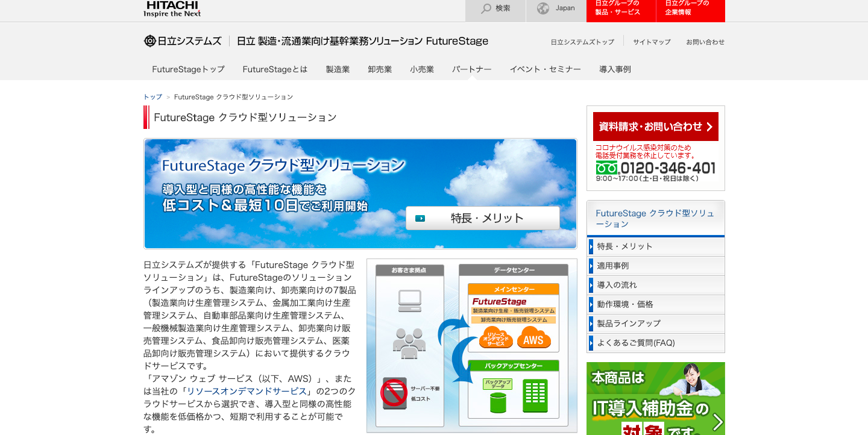868x435 pixels.
Task: Select the 製造業 navigation tab
Action: click(338, 69)
